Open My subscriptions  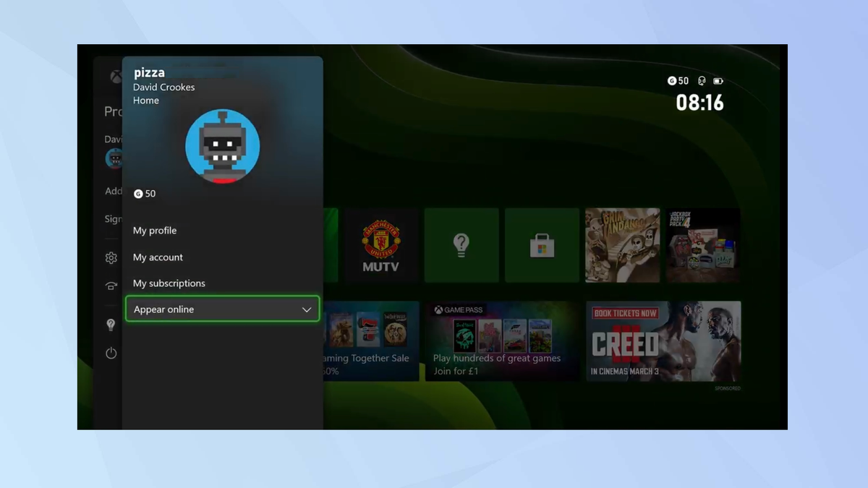169,283
